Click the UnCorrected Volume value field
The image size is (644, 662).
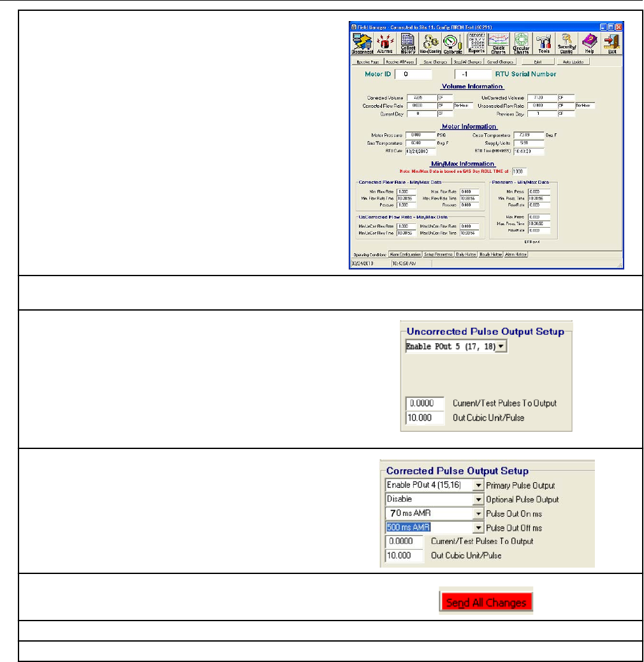pyautogui.click(x=542, y=98)
